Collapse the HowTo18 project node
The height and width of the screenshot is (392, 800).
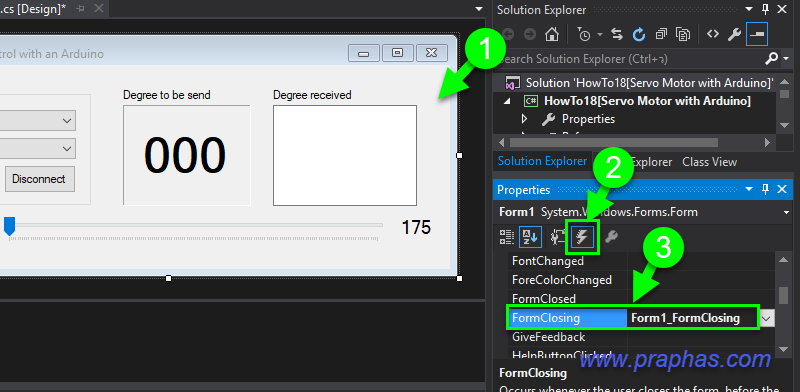pos(507,101)
